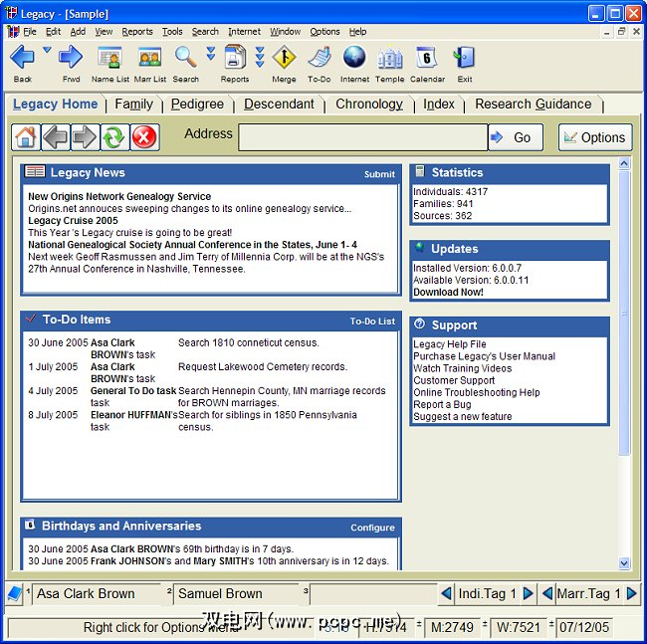Viewport: 647px width, 644px height.
Task: Click the Watch Training Videos link
Action: [x=462, y=368]
